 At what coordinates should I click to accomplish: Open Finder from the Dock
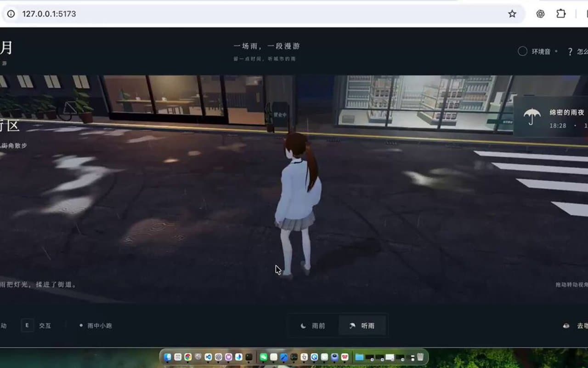click(168, 357)
